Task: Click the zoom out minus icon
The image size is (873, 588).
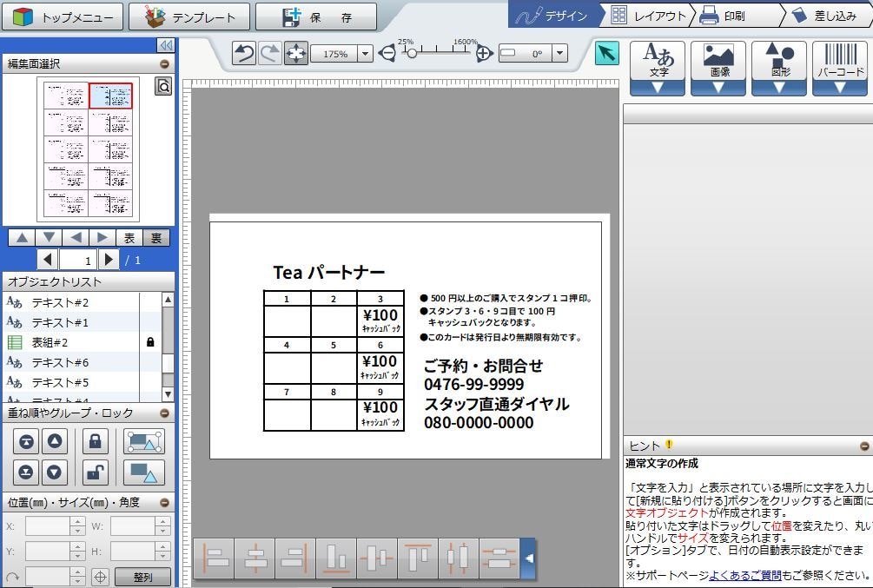Action: pyautogui.click(x=387, y=54)
